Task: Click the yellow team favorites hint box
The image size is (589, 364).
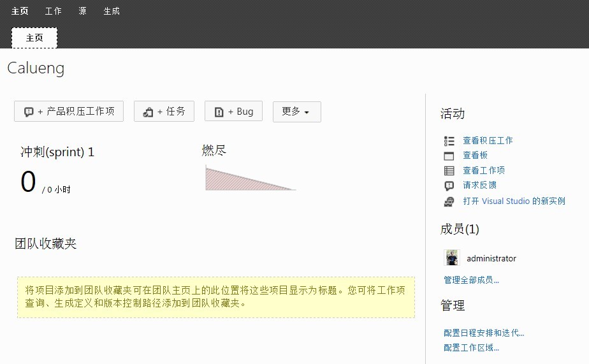Action: 216,297
